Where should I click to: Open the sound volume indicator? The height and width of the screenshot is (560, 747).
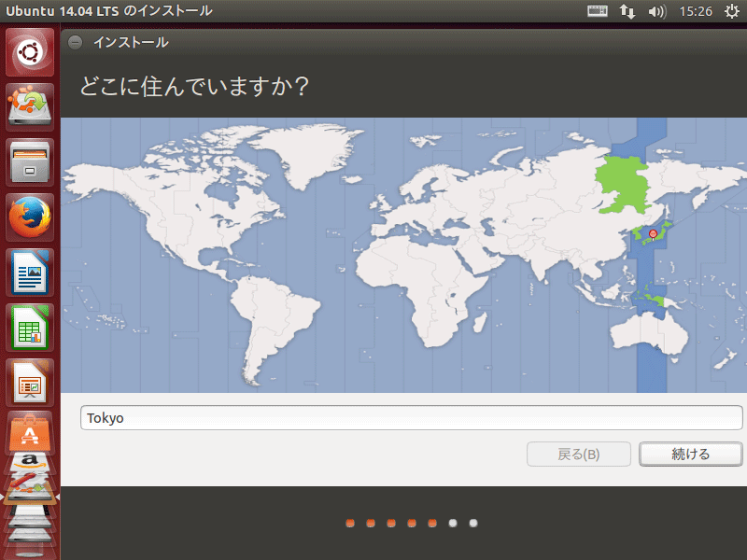tap(657, 11)
